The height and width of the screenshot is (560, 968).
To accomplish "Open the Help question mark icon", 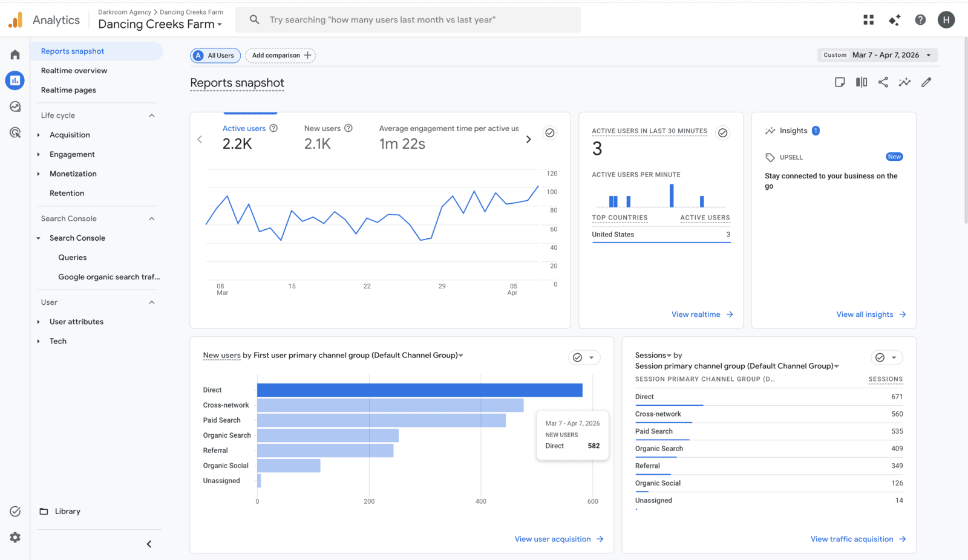I will tap(920, 20).
